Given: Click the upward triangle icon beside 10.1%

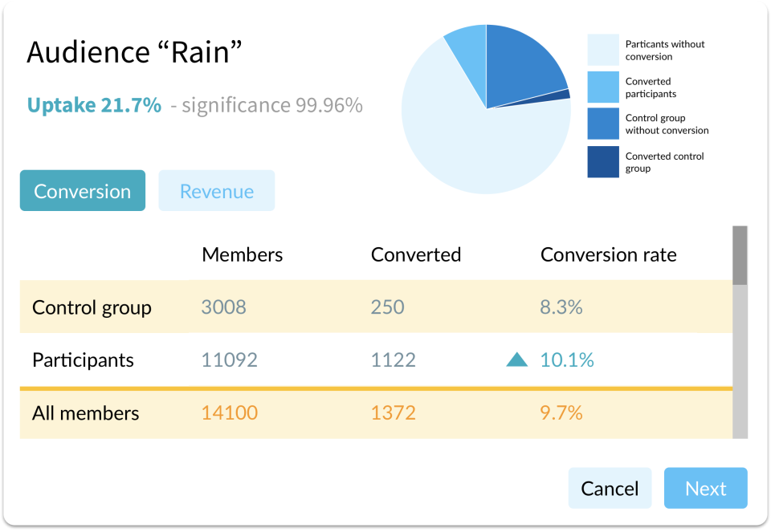Looking at the screenshot, I should [x=516, y=360].
